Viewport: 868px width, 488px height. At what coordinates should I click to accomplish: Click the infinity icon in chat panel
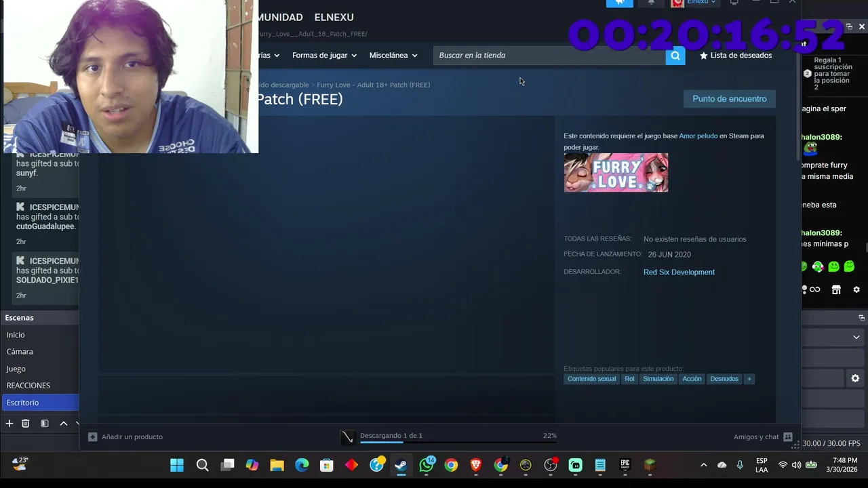tap(814, 289)
